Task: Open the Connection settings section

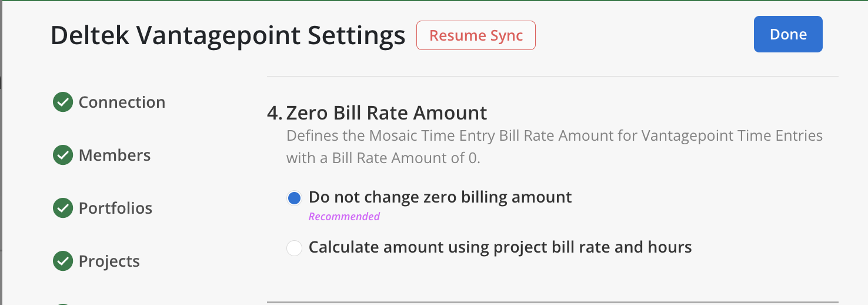Action: point(122,102)
